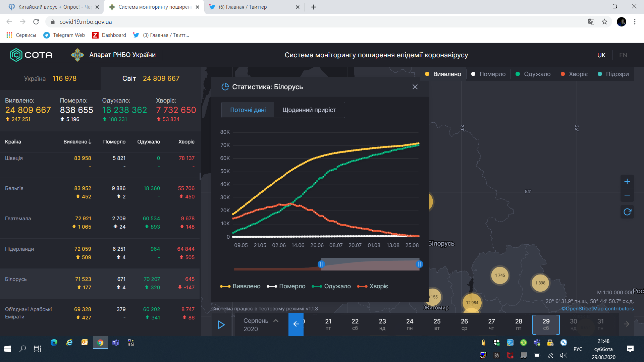Sort the table by the Виявлено column
The width and height of the screenshot is (644, 362).
pos(77,142)
